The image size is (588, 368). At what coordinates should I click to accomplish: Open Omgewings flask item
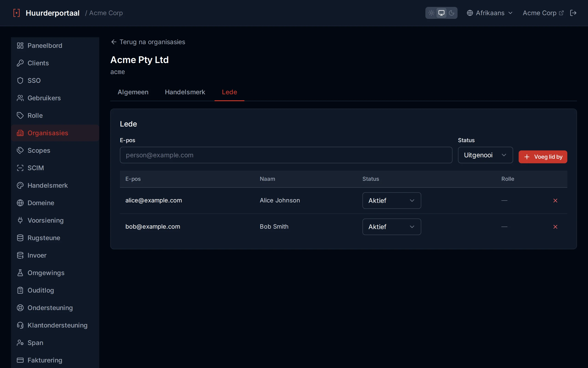(x=55, y=273)
